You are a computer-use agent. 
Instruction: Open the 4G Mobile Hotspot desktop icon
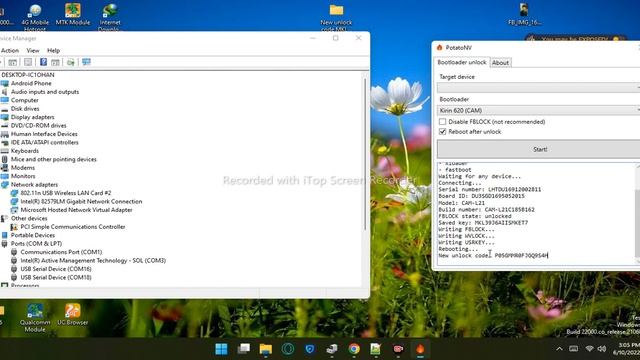click(35, 16)
